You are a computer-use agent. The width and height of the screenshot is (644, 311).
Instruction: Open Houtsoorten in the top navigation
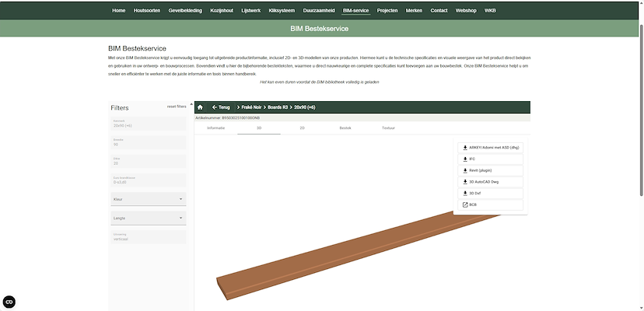pos(147,11)
